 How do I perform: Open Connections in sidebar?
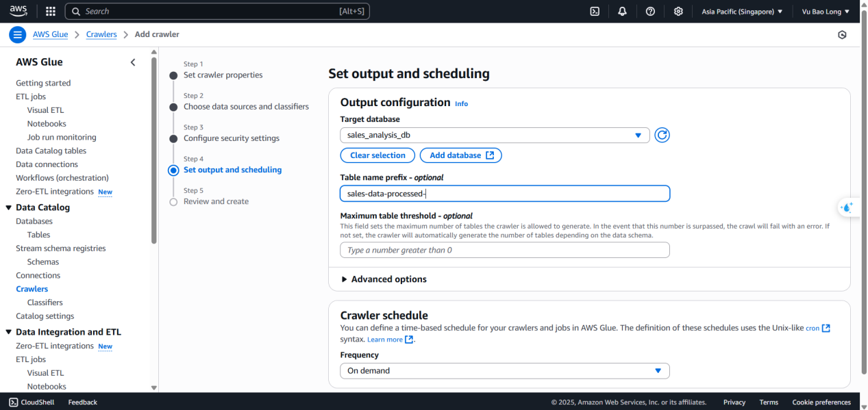[38, 275]
